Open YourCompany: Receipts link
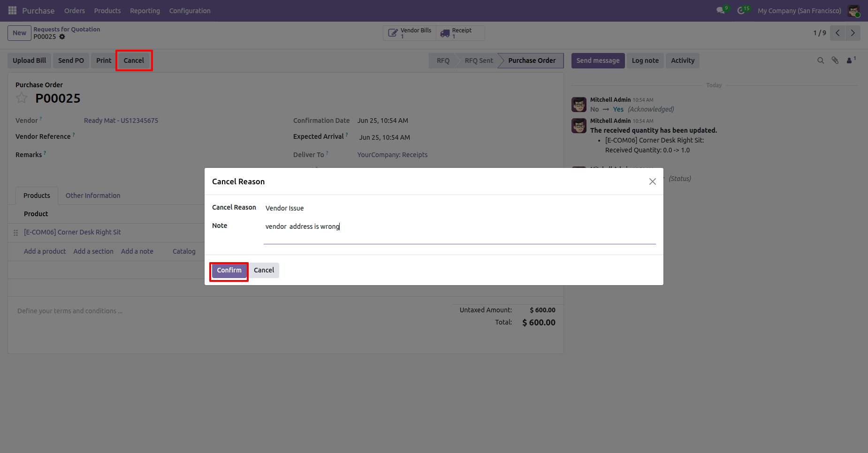This screenshot has height=453, width=868. (x=392, y=155)
